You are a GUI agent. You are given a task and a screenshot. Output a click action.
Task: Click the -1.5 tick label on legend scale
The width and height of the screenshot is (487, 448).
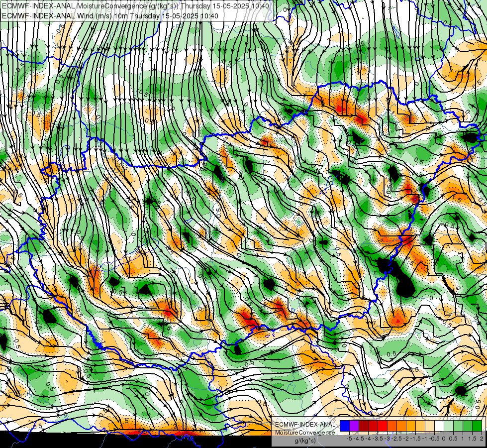click(x=415, y=439)
